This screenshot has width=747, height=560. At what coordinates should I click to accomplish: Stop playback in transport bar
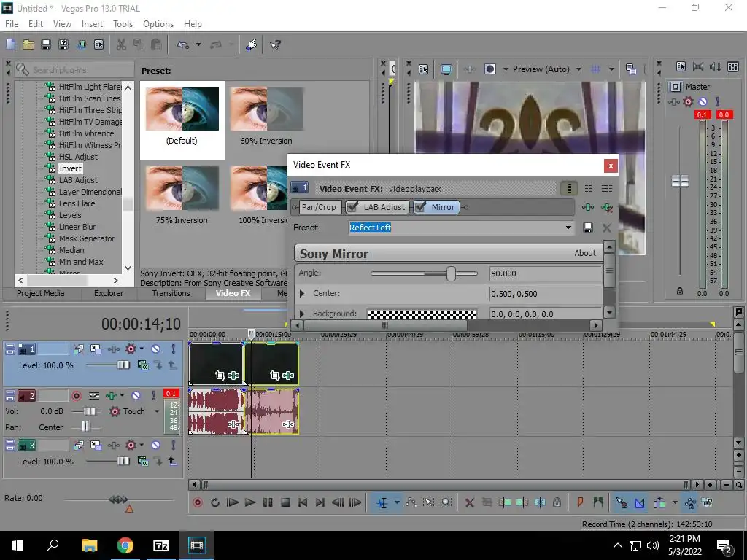click(x=285, y=502)
